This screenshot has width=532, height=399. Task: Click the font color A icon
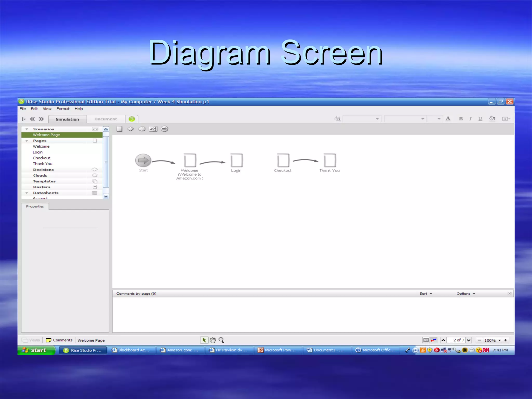tap(448, 119)
